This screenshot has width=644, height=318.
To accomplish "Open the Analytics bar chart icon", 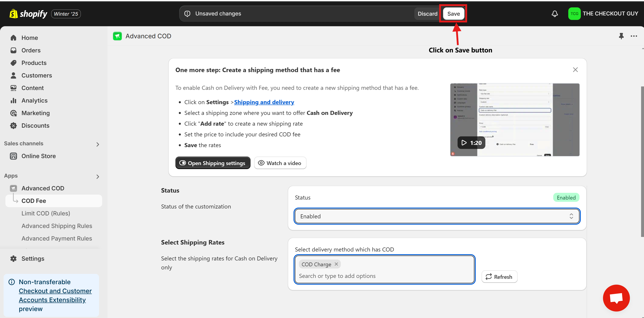I will pos(13,100).
